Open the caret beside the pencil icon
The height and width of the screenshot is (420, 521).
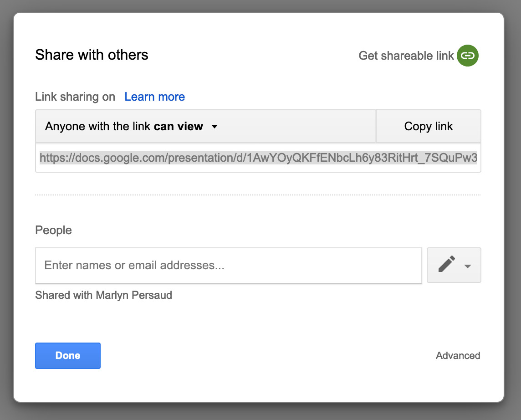click(x=468, y=266)
